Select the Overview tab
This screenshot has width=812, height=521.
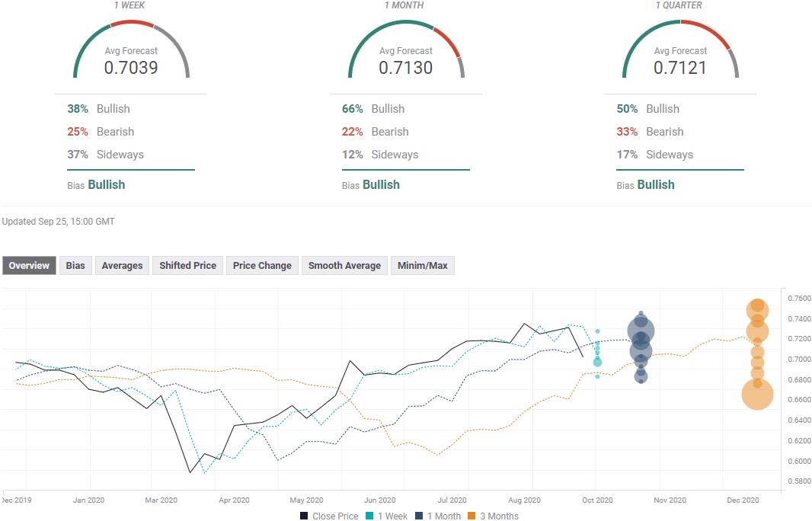point(29,266)
